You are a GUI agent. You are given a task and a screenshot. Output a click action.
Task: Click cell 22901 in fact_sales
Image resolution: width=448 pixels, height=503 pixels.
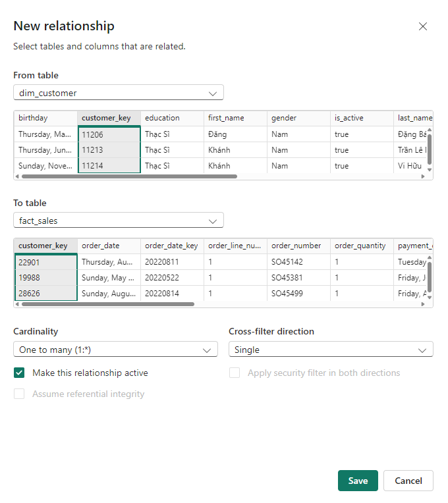(46, 262)
